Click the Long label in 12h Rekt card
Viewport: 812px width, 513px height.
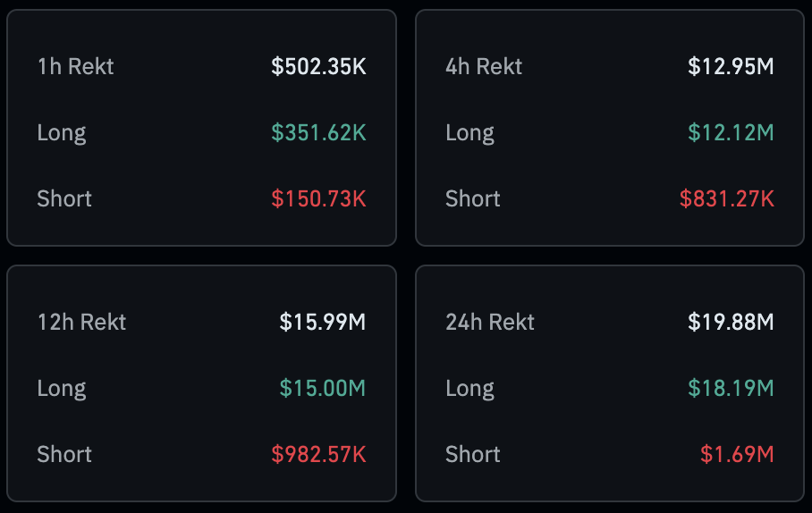click(62, 388)
